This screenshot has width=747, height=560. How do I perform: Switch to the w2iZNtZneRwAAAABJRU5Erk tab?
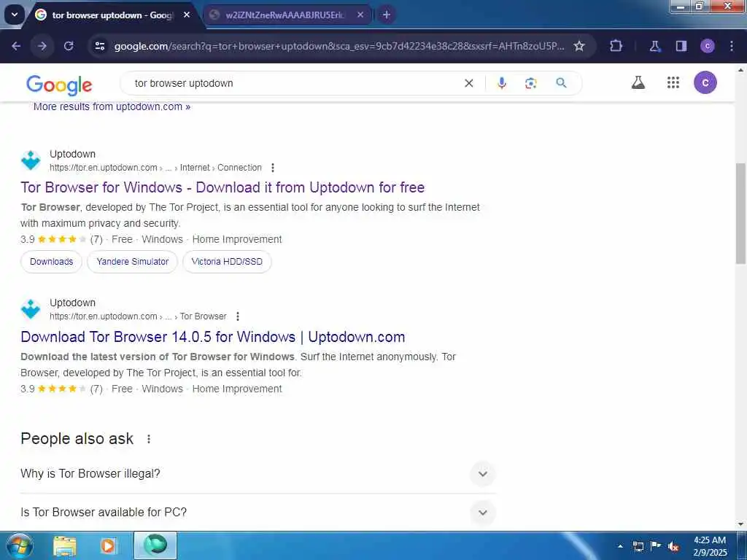coord(285,15)
